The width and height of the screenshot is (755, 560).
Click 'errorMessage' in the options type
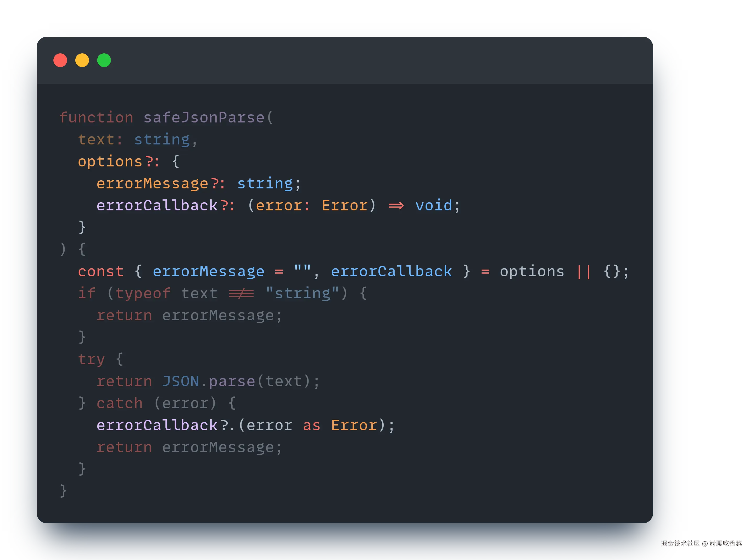[x=152, y=183]
